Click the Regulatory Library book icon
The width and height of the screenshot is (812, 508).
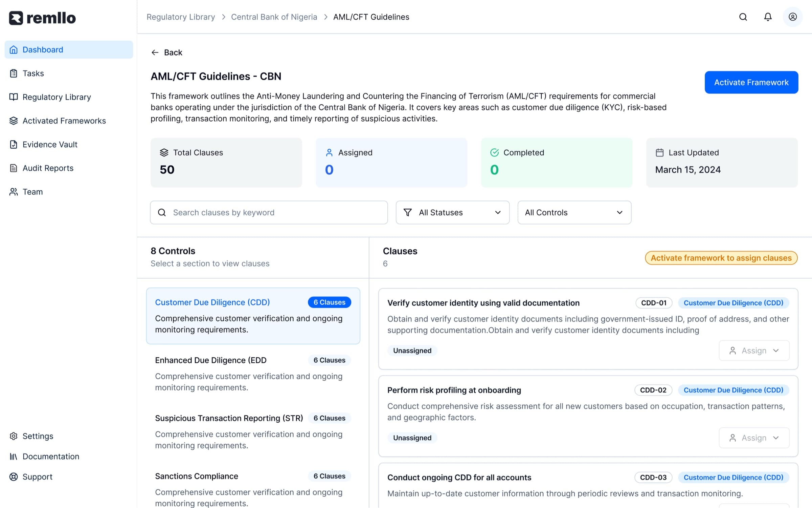point(14,97)
